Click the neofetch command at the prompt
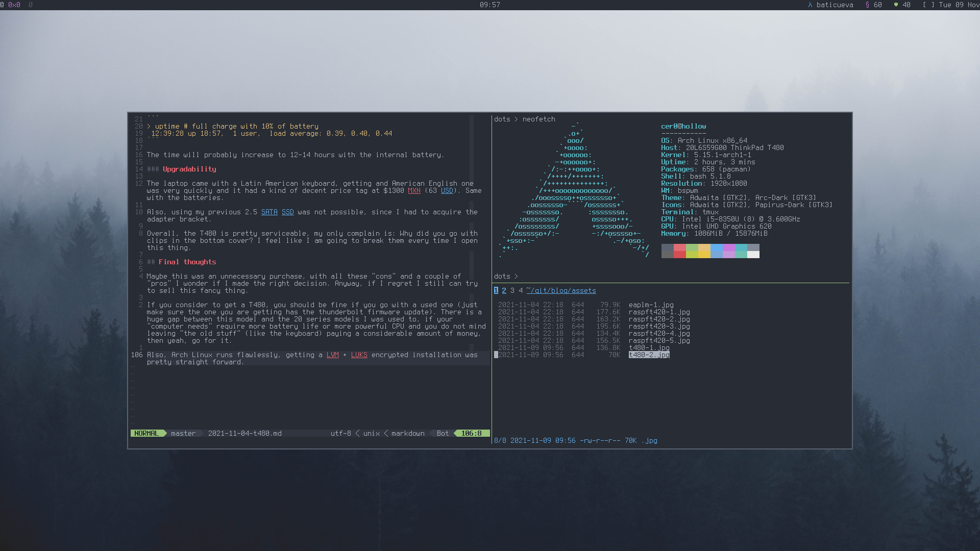Screen dimensions: 980x551 click(x=538, y=119)
